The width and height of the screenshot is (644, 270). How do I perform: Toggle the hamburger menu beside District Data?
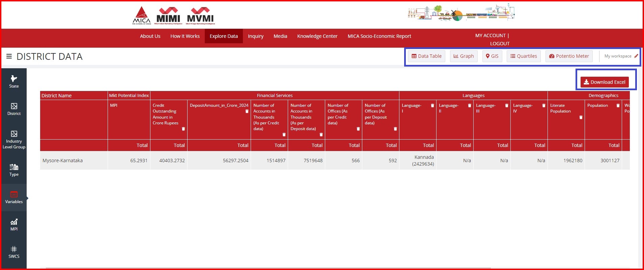9,56
